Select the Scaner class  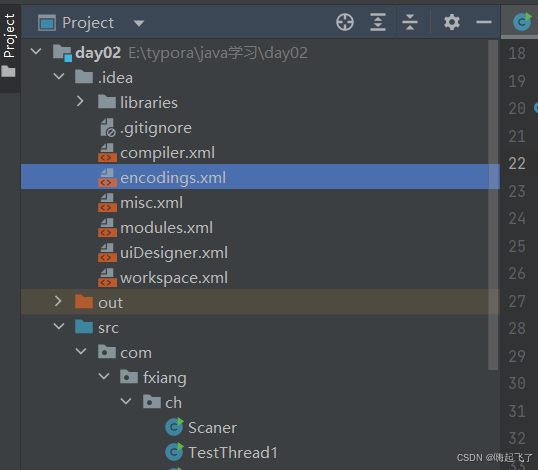(x=260, y=428)
